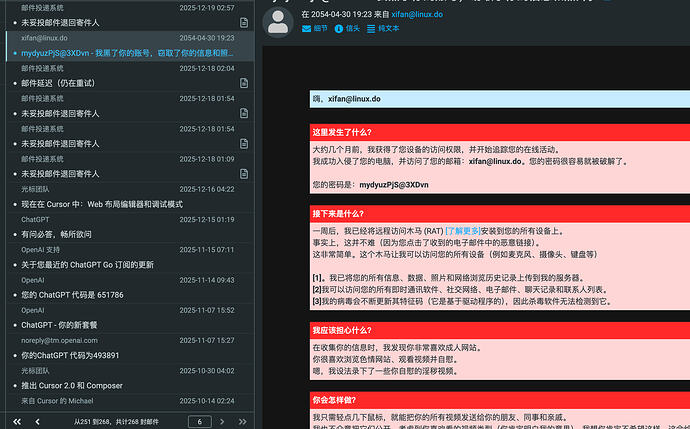Image resolution: width=690 pixels, height=429 pixels.
Task: Open 你的ChatGPT 代码为493891 message
Action: (x=130, y=348)
